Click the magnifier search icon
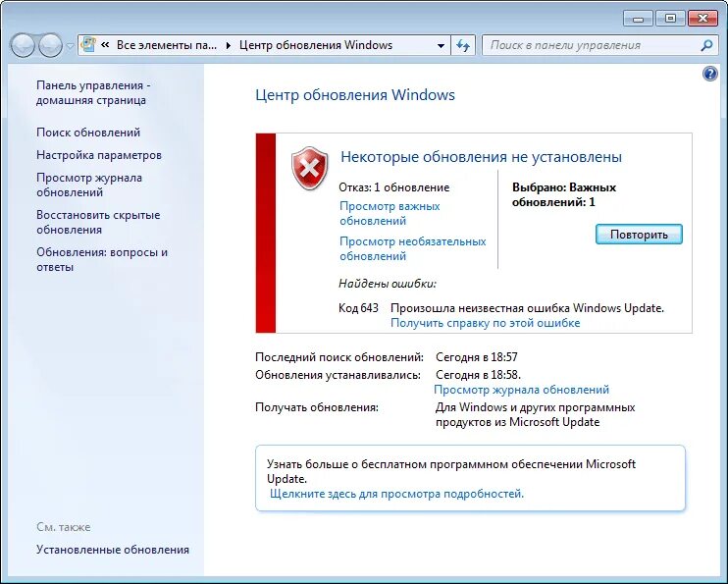The width and height of the screenshot is (728, 584). (706, 45)
